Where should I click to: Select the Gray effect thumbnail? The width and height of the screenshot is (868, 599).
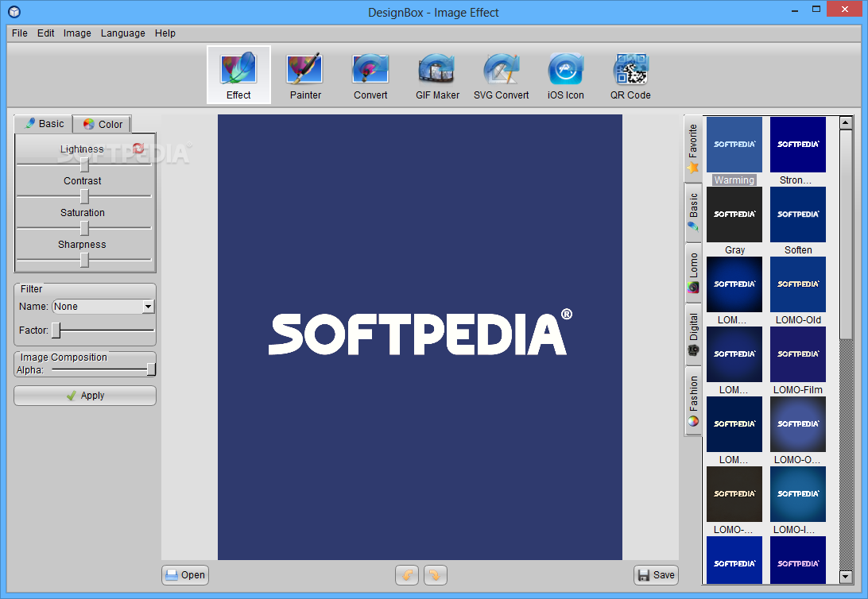click(x=734, y=214)
